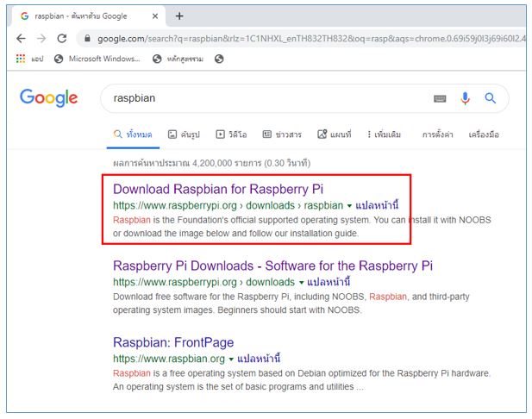Click the address bar URL
Screen dimensions: 532x419
pyautogui.click(x=310, y=39)
